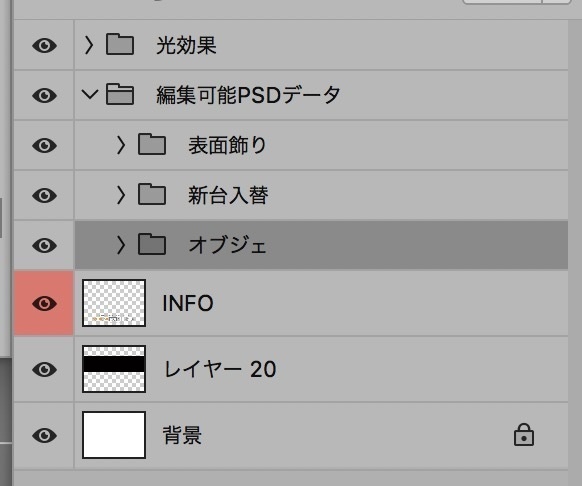Expand the 新台入替 group chevron
582x486 pixels.
(x=121, y=195)
